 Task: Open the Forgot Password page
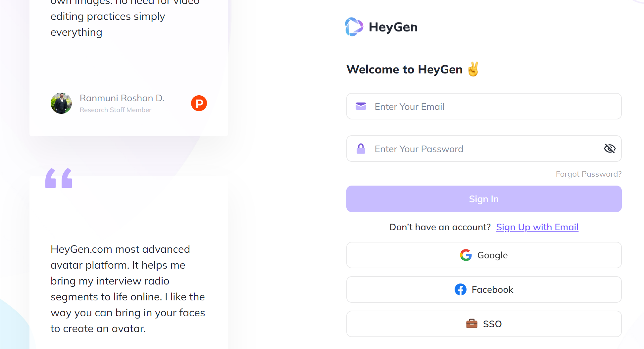(x=588, y=174)
